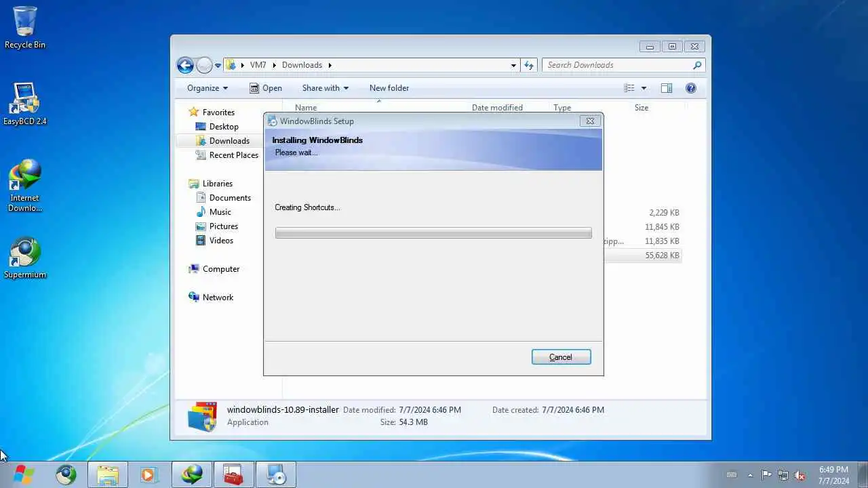
Task: Open the taskbar clock showing 6:49 PM
Action: click(833, 475)
